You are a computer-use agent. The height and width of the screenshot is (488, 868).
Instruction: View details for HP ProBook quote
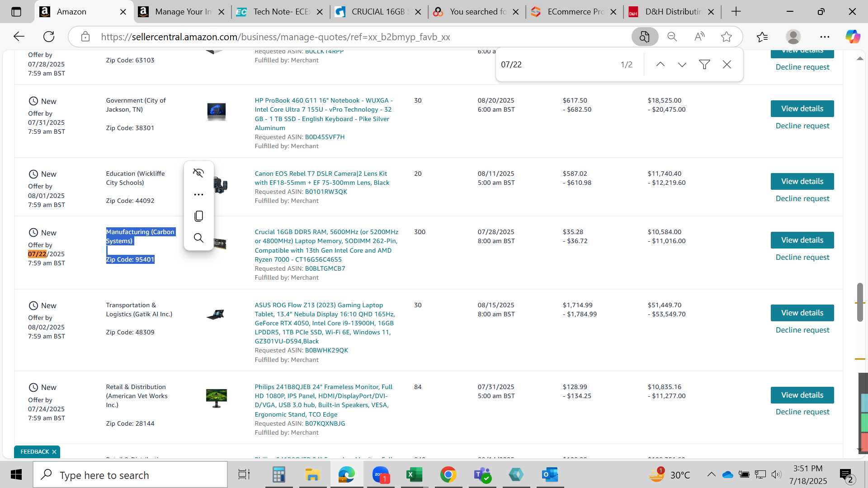click(802, 108)
